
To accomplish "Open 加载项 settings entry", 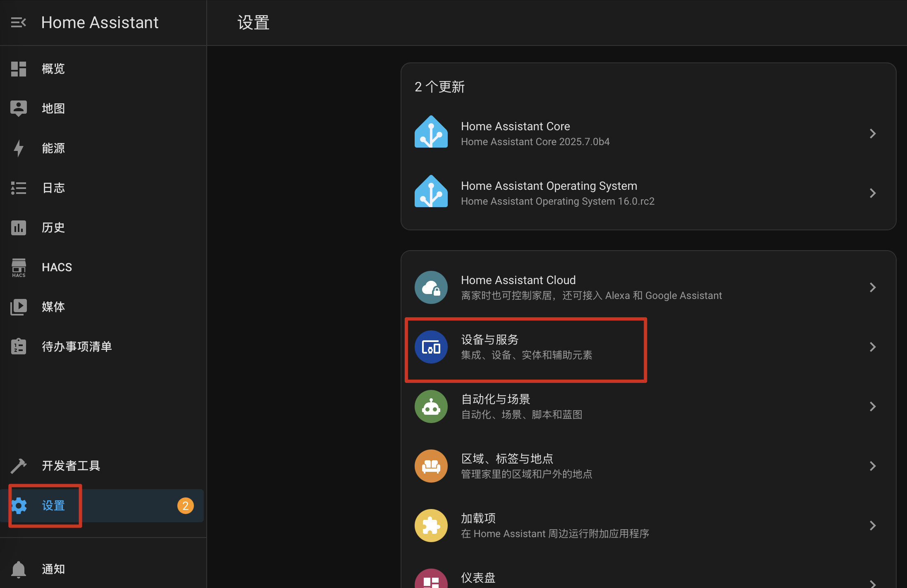I will pos(648,526).
